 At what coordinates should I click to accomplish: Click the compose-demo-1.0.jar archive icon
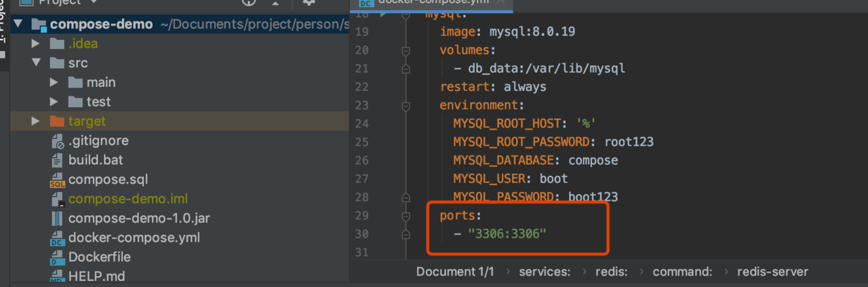pos(58,218)
